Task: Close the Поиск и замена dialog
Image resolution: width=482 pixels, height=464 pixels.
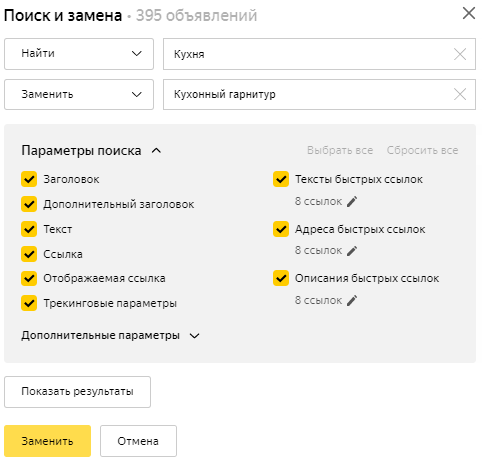Action: [x=469, y=14]
